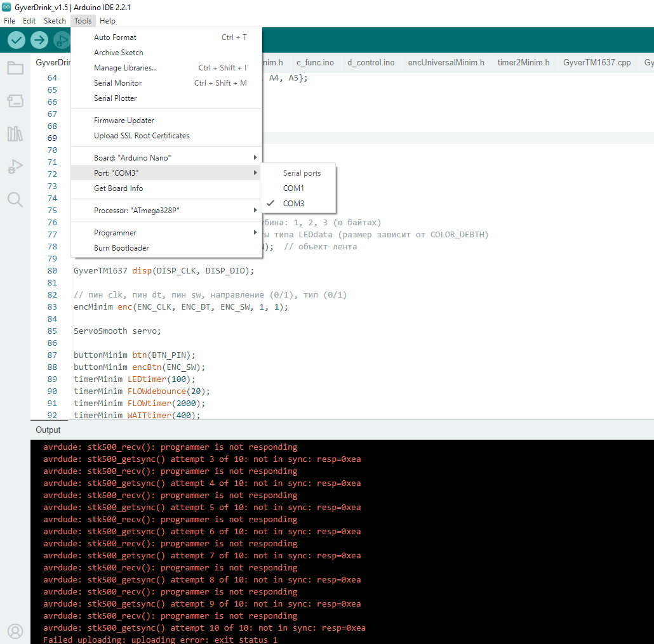Click Burn Bootloader menu entry
The width and height of the screenshot is (654, 644).
tap(121, 248)
